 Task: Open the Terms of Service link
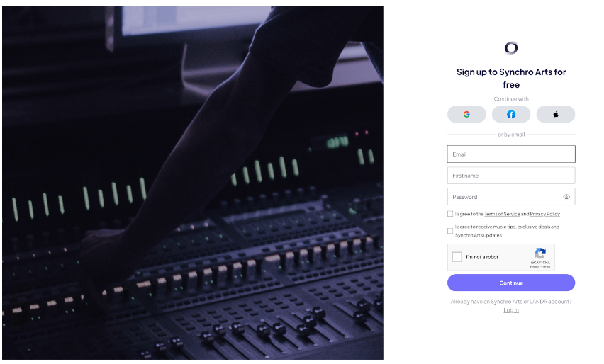pyautogui.click(x=502, y=214)
